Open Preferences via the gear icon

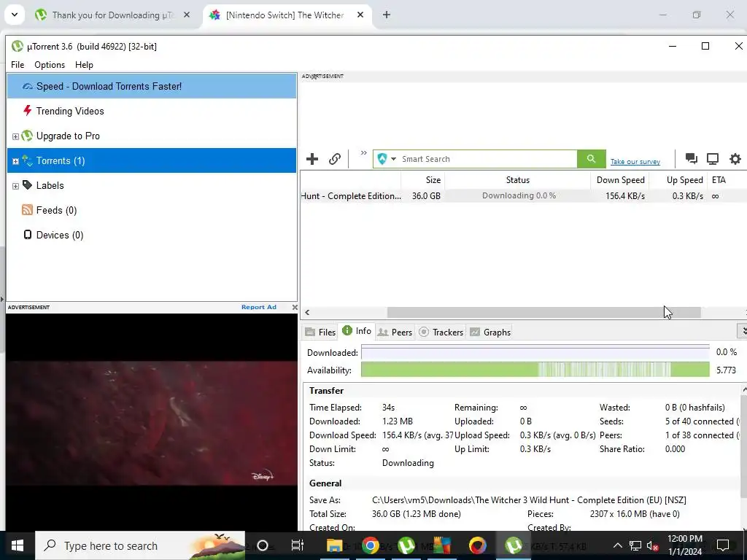pyautogui.click(x=735, y=158)
